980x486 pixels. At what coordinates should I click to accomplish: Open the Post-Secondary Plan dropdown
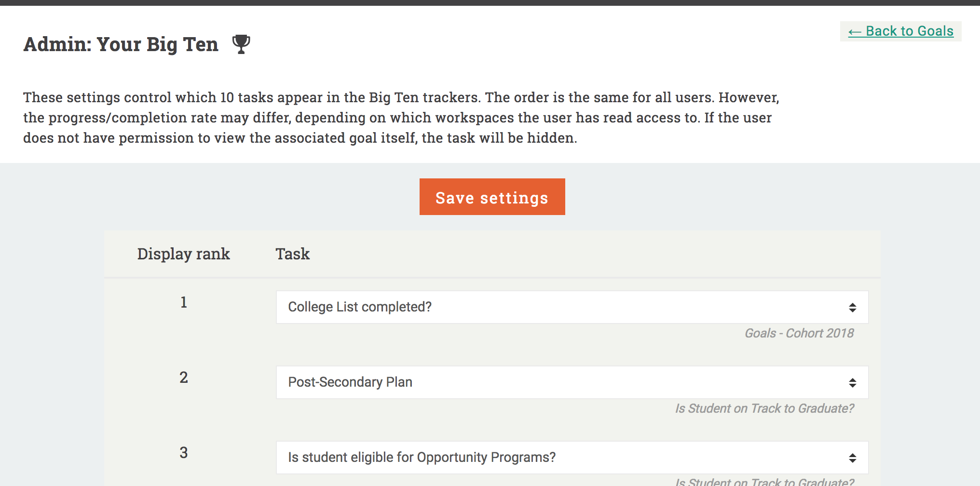click(572, 382)
